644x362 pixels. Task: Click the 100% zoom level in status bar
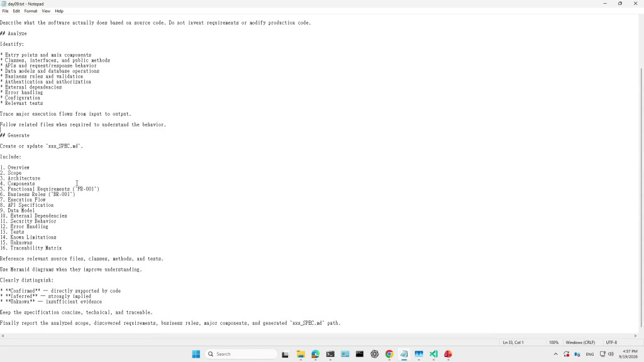[x=553, y=343]
